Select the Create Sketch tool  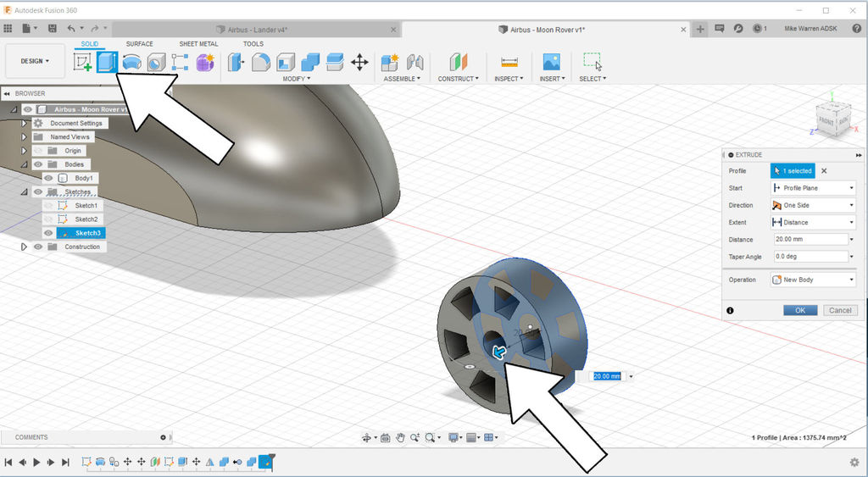(82, 61)
